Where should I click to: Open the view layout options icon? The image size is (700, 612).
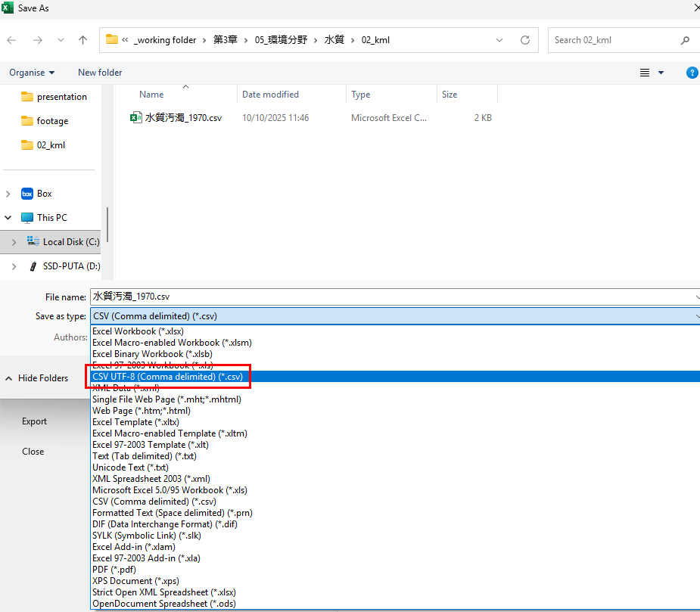coord(645,73)
